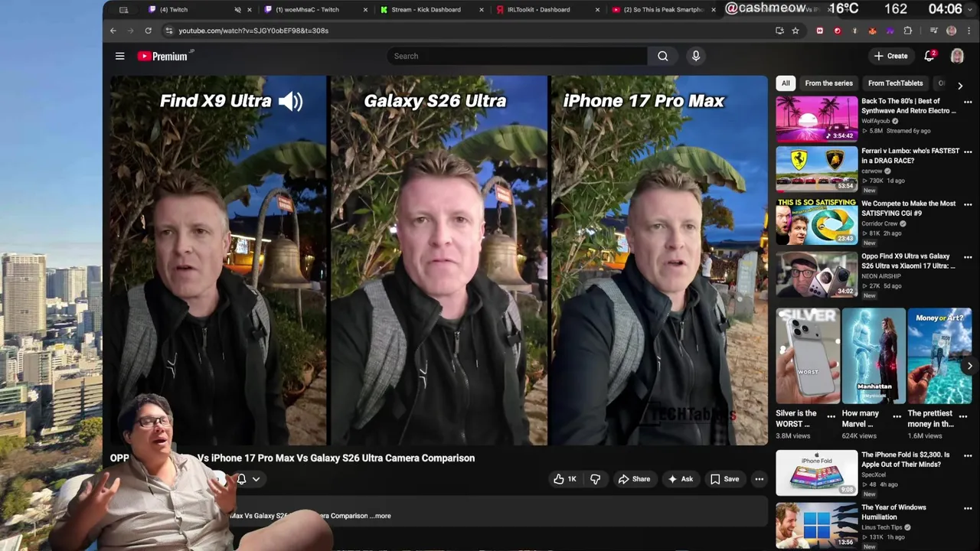Open options for How many Marvel short

[897, 417]
